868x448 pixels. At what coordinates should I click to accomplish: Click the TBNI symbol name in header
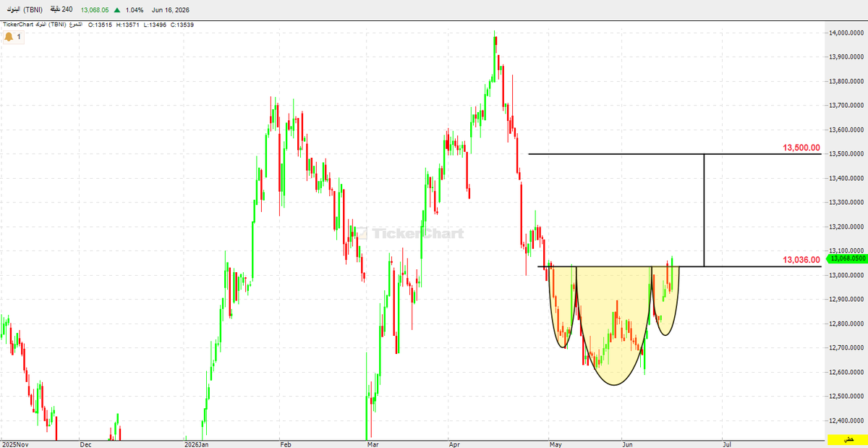tap(23, 10)
